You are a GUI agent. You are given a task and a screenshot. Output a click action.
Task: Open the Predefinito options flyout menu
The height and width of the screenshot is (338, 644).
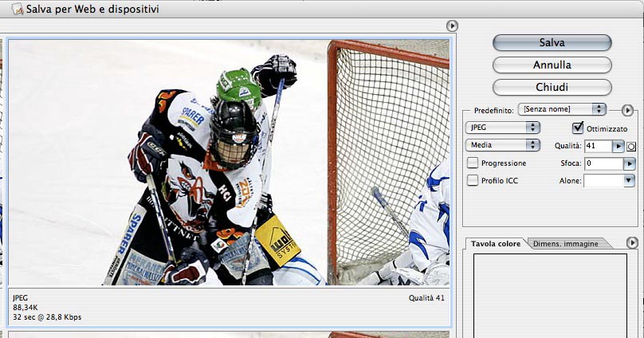[627, 110]
